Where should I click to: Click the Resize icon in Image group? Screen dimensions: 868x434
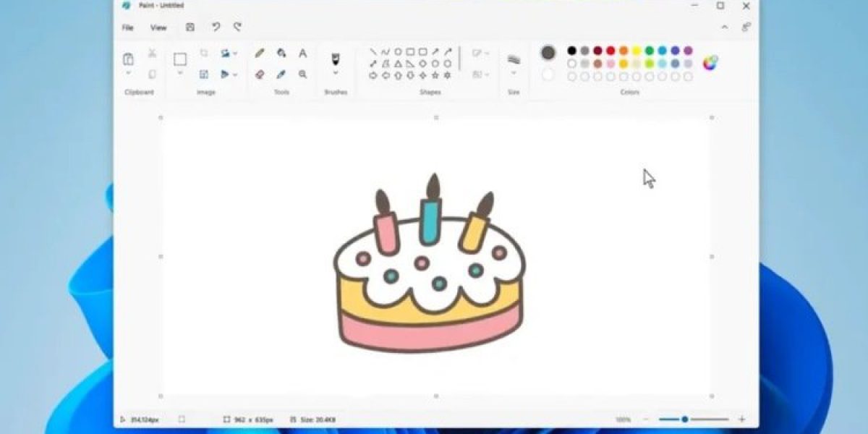[x=204, y=74]
